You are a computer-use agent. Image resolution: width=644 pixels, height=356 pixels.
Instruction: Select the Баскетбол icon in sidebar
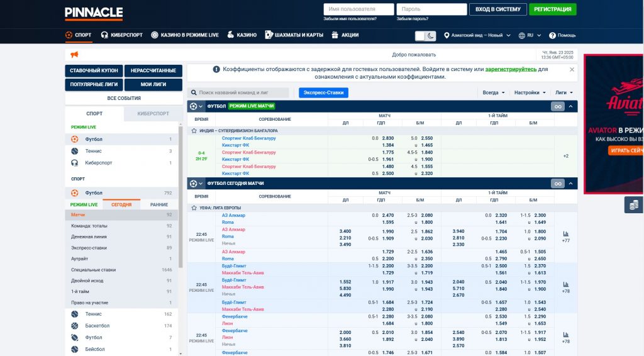[x=74, y=326]
